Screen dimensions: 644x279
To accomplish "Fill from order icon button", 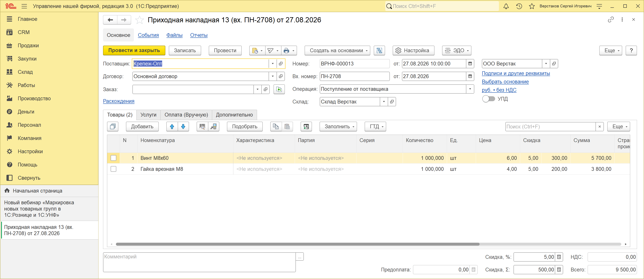I will (x=279, y=89).
